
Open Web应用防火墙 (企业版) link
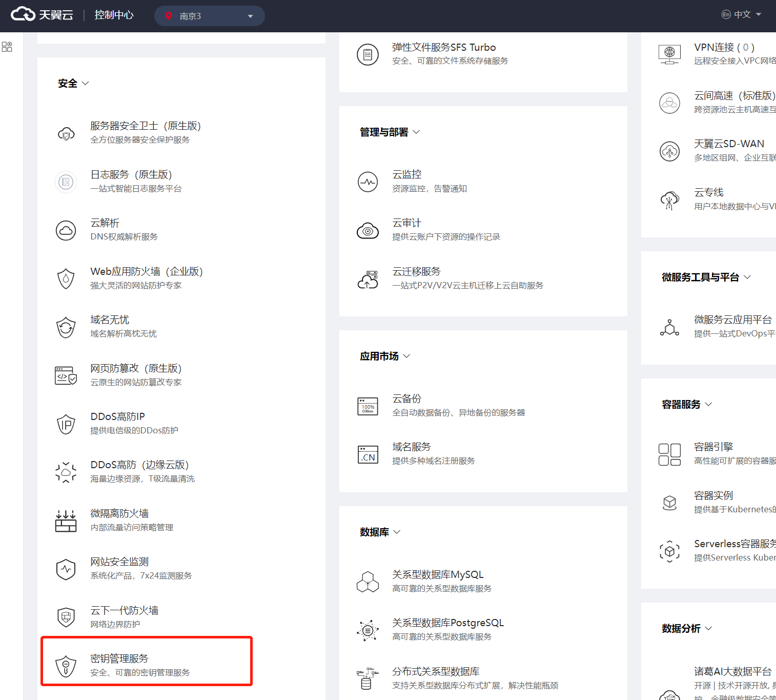147,271
